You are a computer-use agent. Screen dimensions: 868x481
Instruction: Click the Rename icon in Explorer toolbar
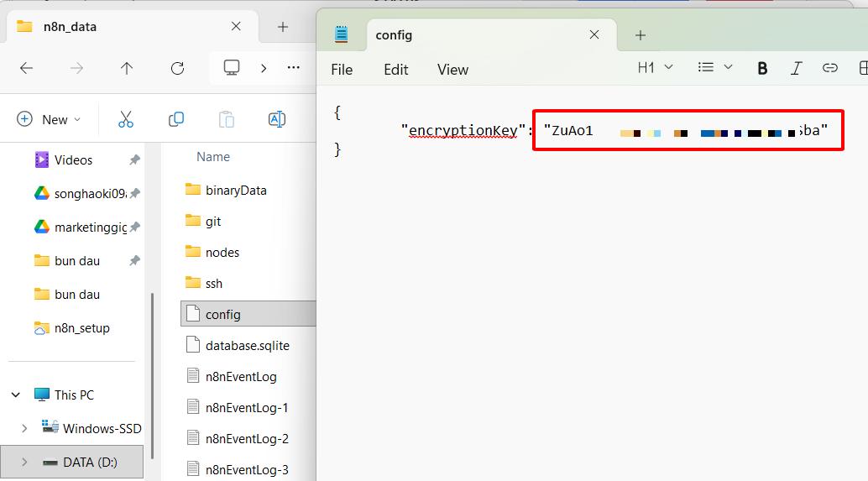(277, 119)
